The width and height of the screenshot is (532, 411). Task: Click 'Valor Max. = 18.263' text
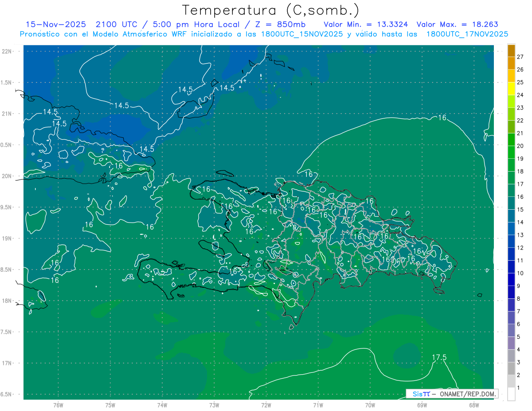tap(458, 24)
